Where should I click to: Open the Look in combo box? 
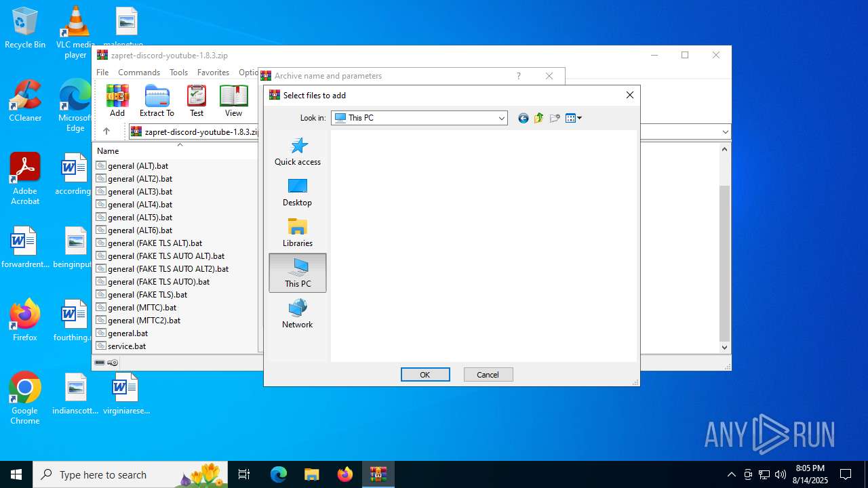[419, 118]
